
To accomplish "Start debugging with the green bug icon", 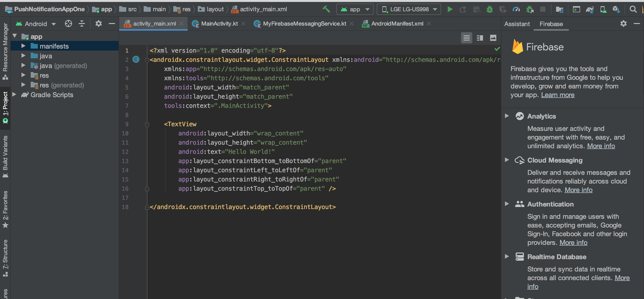I will [489, 9].
